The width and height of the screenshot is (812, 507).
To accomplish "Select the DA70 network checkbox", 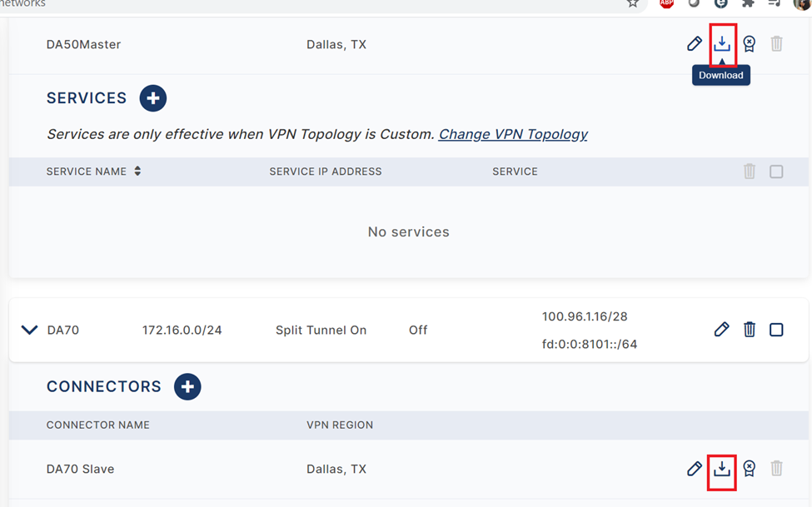I will click(x=776, y=330).
